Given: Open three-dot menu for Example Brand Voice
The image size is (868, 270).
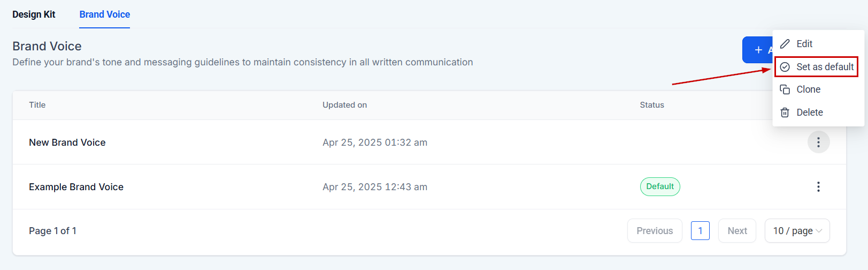Looking at the screenshot, I should point(818,187).
